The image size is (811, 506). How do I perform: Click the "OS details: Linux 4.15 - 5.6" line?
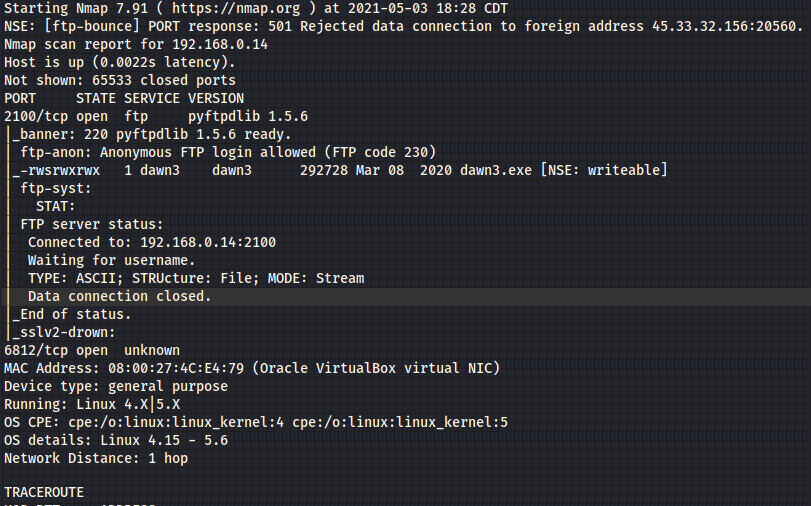(x=116, y=441)
